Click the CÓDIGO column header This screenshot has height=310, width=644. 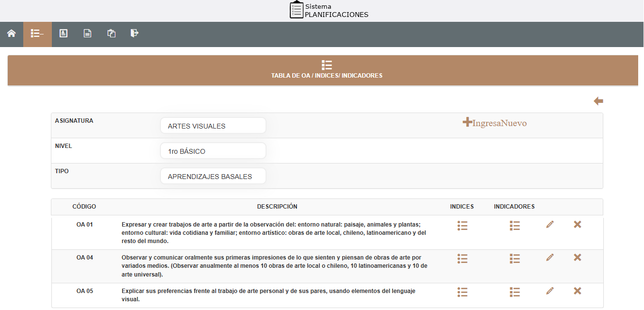click(84, 207)
